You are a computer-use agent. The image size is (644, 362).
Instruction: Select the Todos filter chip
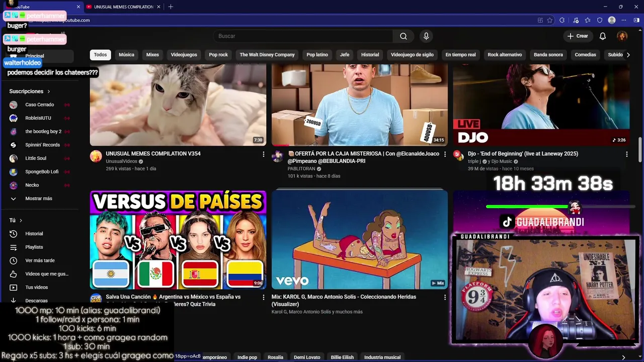click(x=101, y=55)
